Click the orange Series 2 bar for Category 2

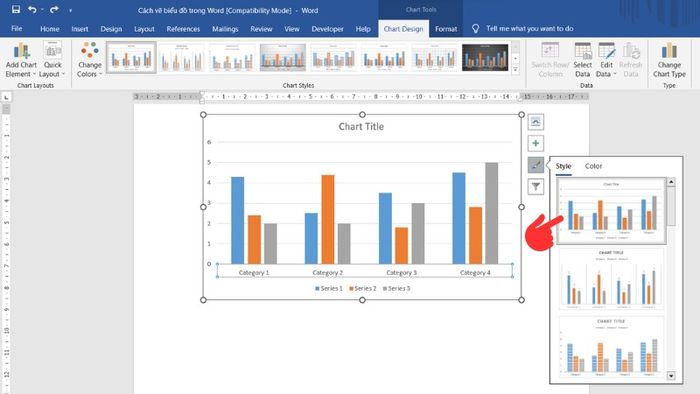[x=328, y=219]
